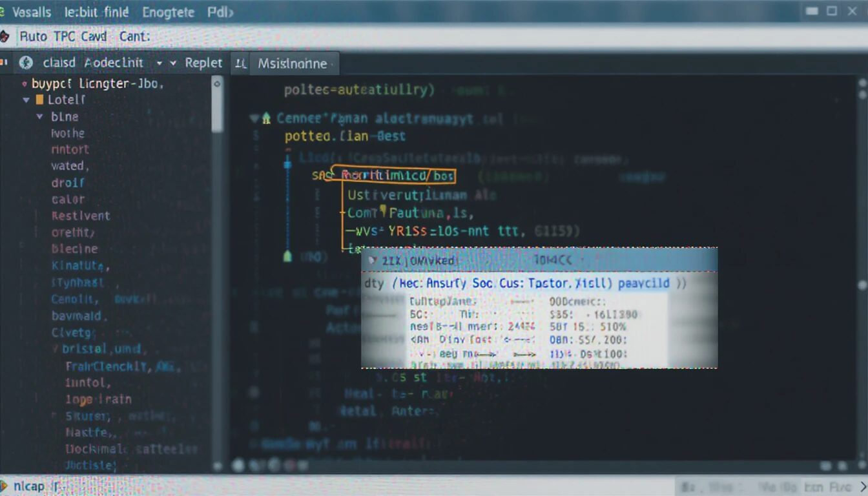Viewport: 868px width, 496px height.
Task: Click the blue gutter marker above SAS line
Action: [x=287, y=164]
